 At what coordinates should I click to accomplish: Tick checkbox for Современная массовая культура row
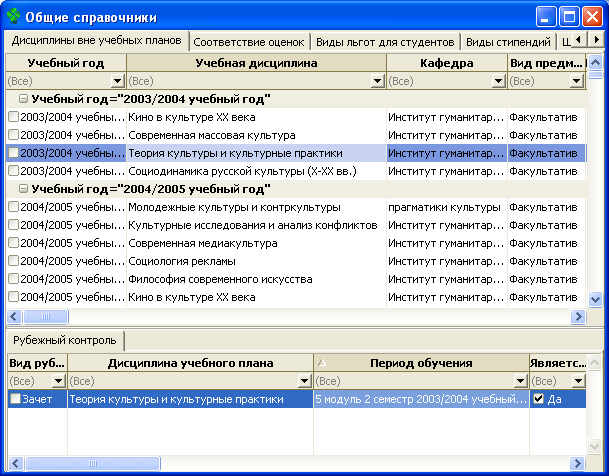(14, 135)
